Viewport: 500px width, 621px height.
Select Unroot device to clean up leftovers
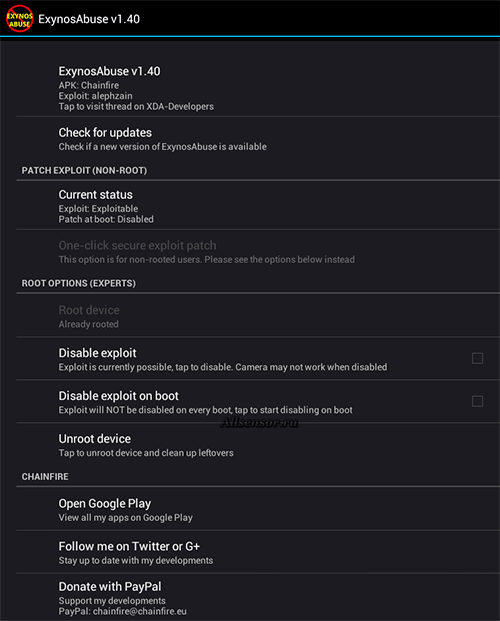click(x=258, y=445)
